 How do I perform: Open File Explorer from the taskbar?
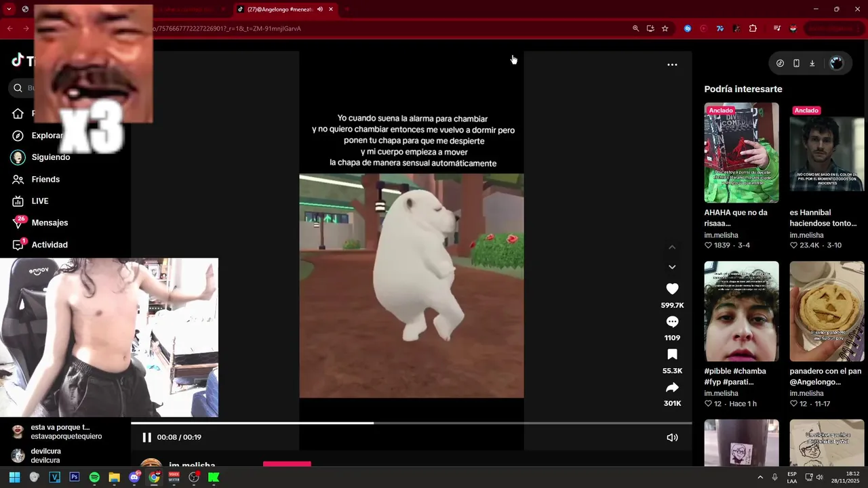(115, 477)
